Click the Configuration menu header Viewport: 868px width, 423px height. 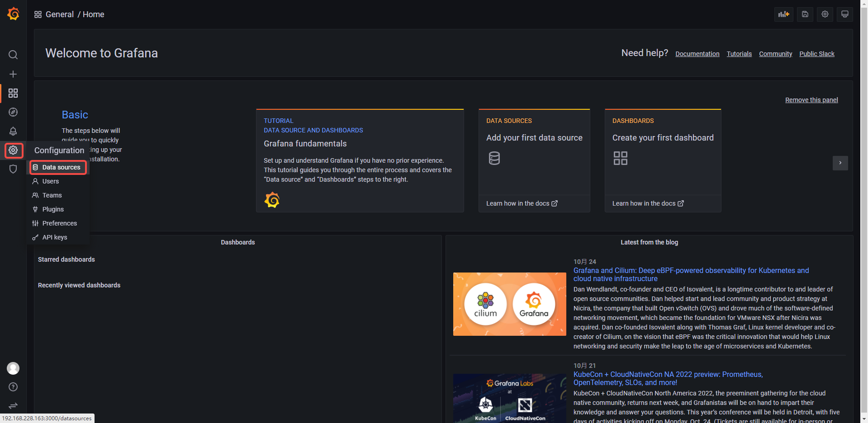[x=59, y=150]
